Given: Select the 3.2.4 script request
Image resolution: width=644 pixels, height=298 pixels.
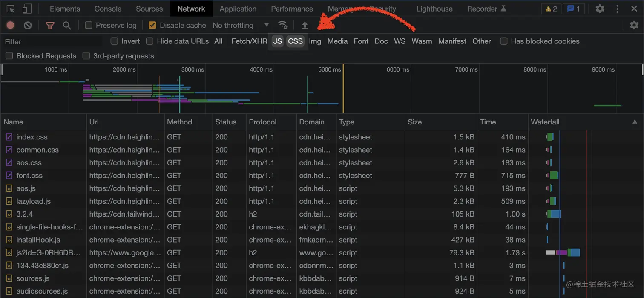Looking at the screenshot, I should [322, 214].
